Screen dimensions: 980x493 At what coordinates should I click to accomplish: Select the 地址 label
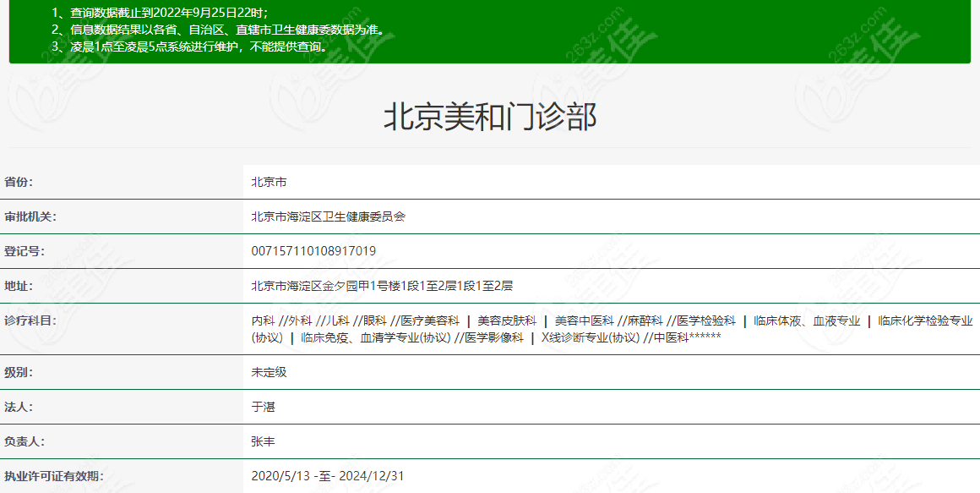[x=19, y=286]
